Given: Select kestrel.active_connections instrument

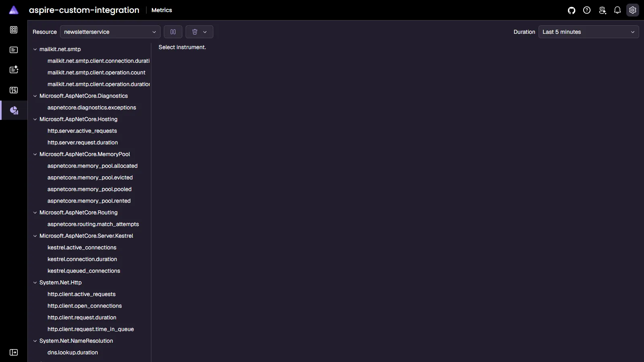Looking at the screenshot, I should coord(82,247).
